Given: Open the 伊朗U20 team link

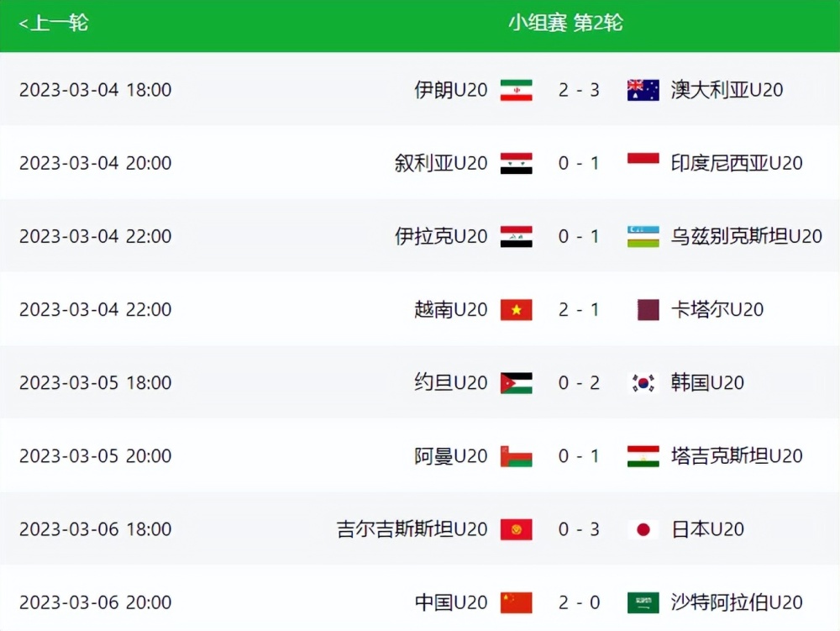Looking at the screenshot, I should pyautogui.click(x=450, y=90).
